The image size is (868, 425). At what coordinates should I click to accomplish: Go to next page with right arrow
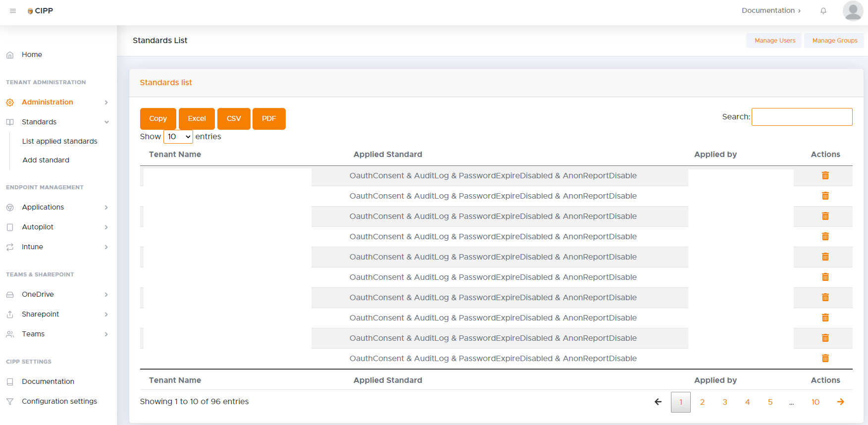tap(840, 402)
